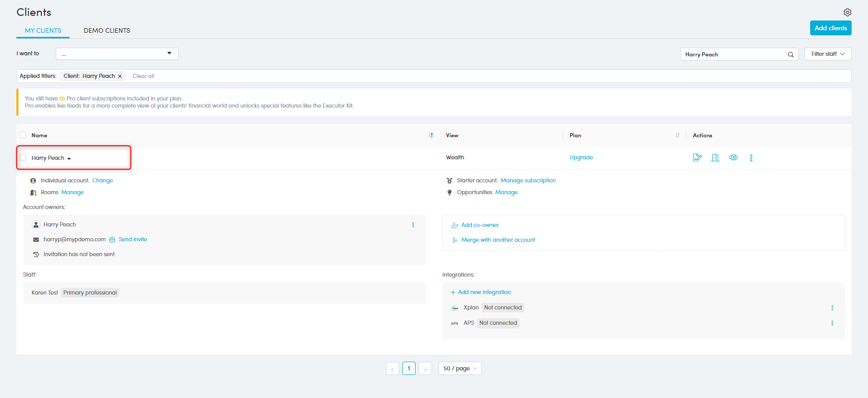Click the search magnifier icon
The width and height of the screenshot is (868, 398).
click(x=791, y=54)
